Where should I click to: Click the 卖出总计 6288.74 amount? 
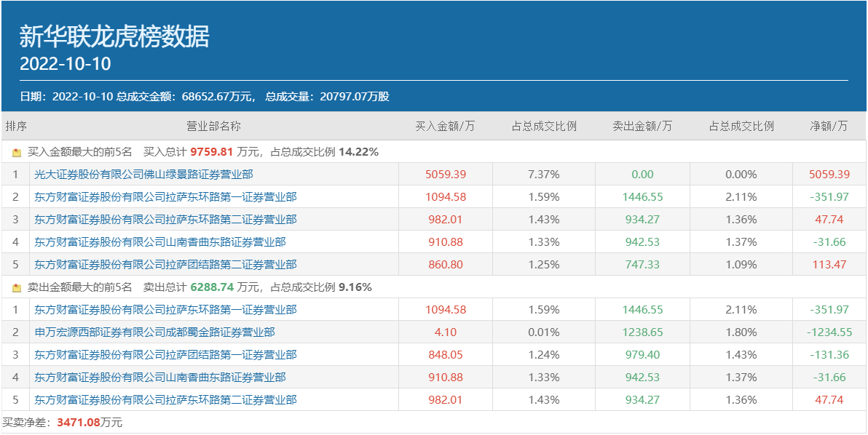pyautogui.click(x=212, y=287)
